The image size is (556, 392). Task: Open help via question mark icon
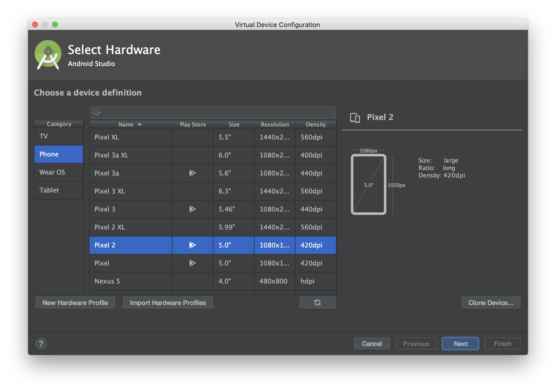pos(41,343)
